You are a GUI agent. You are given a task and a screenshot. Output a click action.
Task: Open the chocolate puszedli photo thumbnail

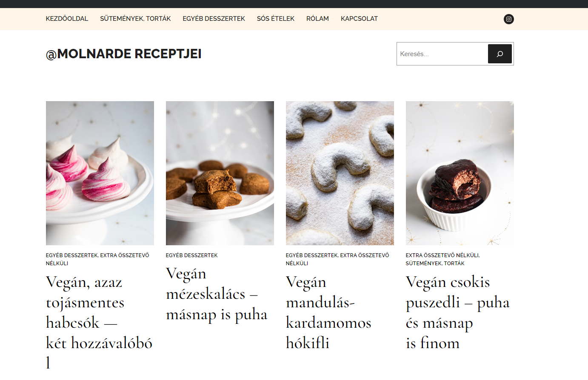(460, 173)
